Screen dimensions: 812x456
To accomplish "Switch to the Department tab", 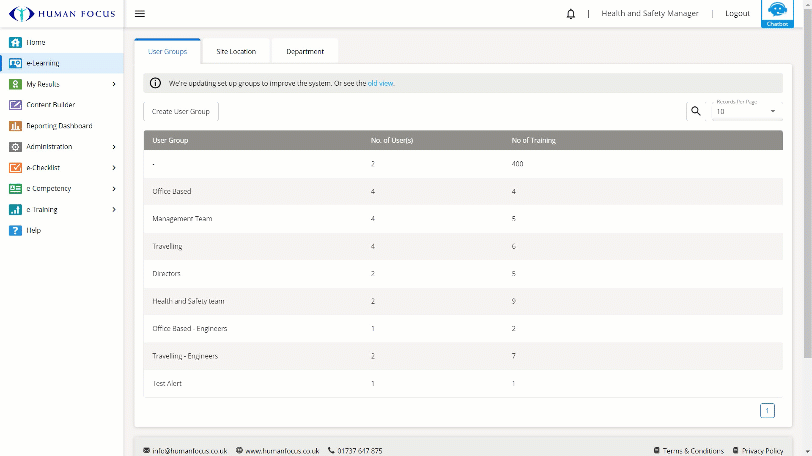I will [305, 51].
